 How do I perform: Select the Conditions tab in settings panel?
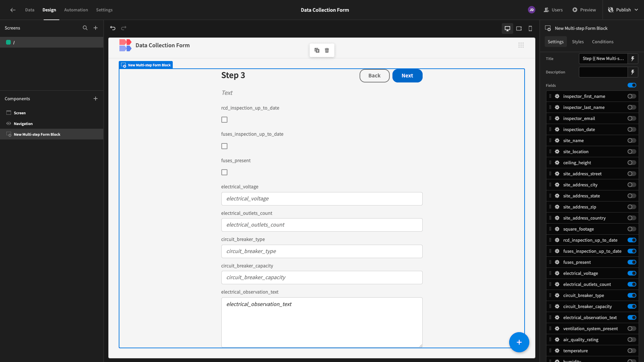point(602,42)
